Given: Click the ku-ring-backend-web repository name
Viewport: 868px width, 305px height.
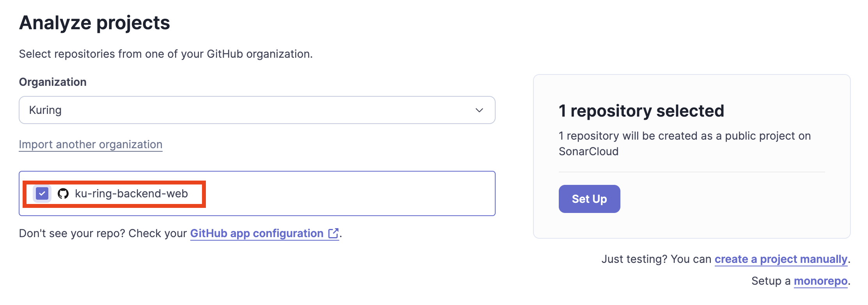Looking at the screenshot, I should coord(131,193).
